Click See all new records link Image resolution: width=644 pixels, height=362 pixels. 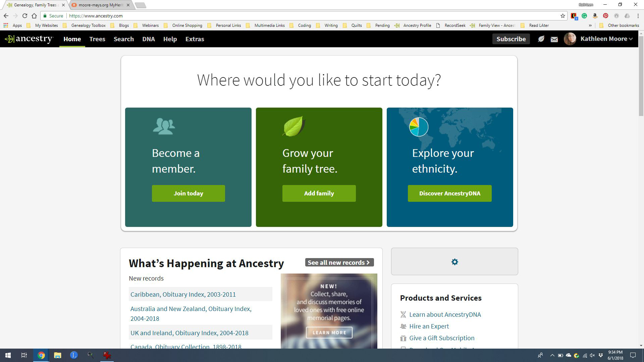tap(338, 262)
